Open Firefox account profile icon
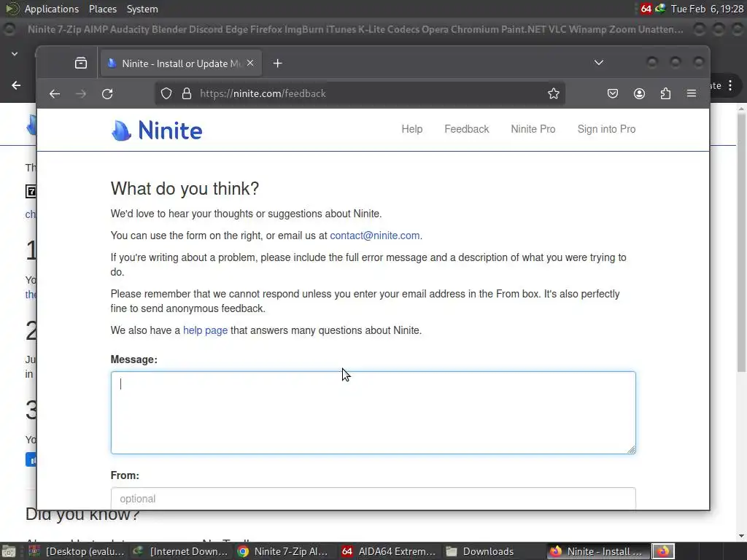747x560 pixels. (639, 93)
